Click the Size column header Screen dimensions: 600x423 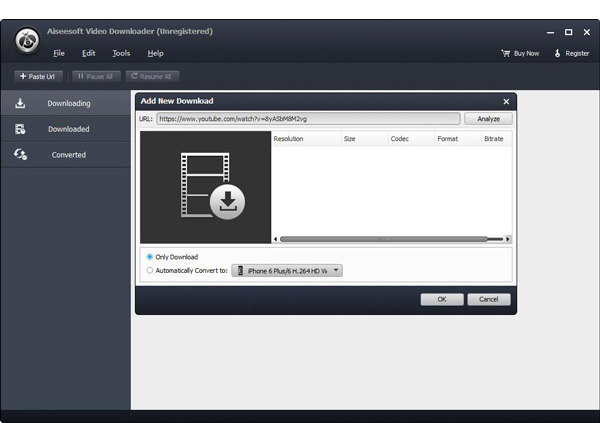click(x=365, y=139)
